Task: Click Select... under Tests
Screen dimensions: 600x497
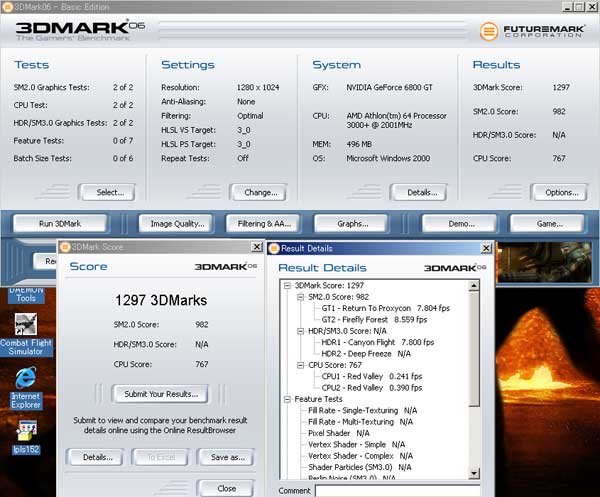Action: point(107,192)
